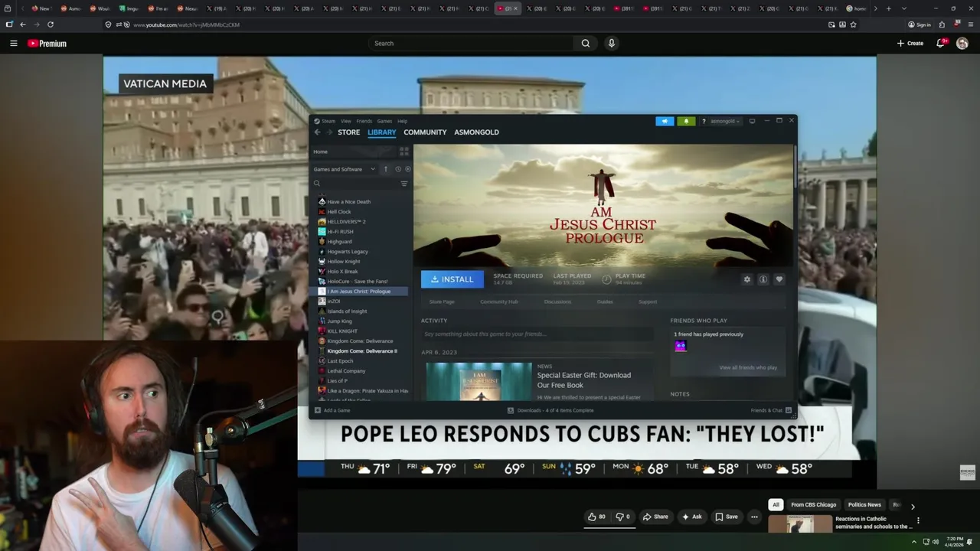980x551 pixels.
Task: Click the activity 'Say something' text box
Action: coord(537,334)
